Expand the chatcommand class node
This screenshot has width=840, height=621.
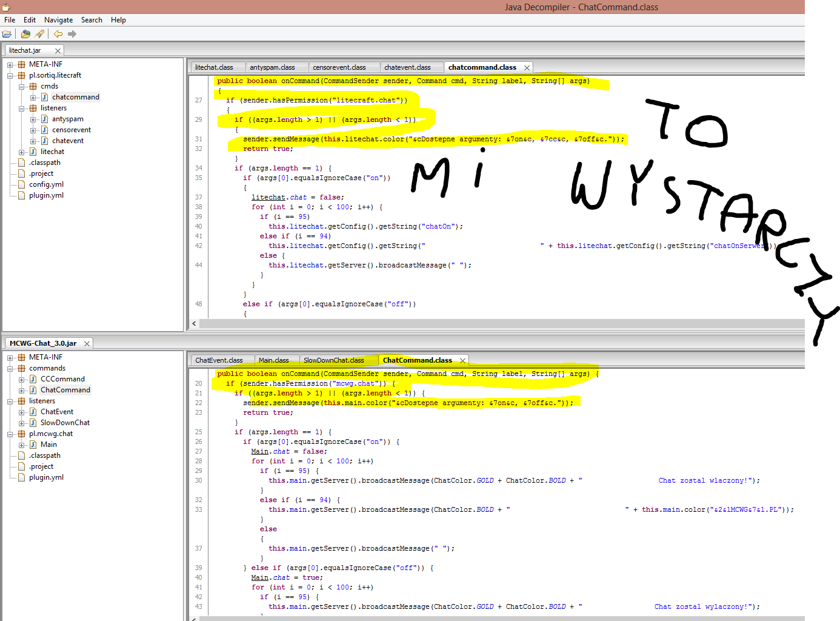[33, 98]
